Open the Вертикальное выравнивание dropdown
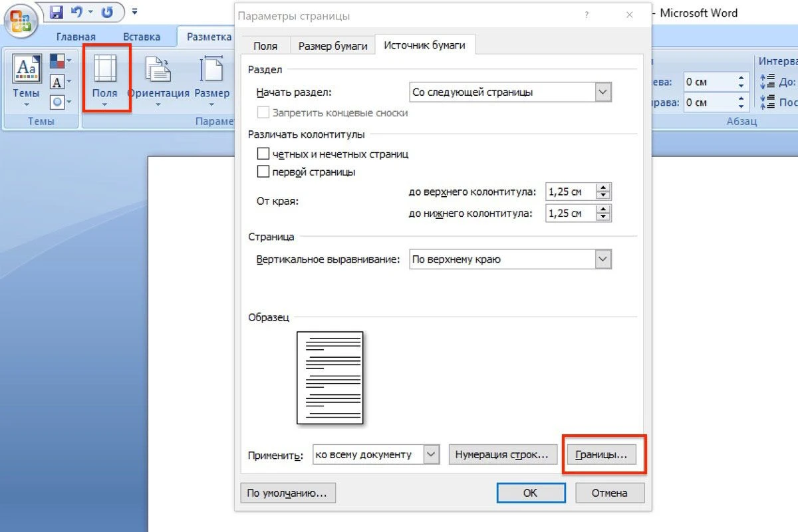 pyautogui.click(x=509, y=259)
